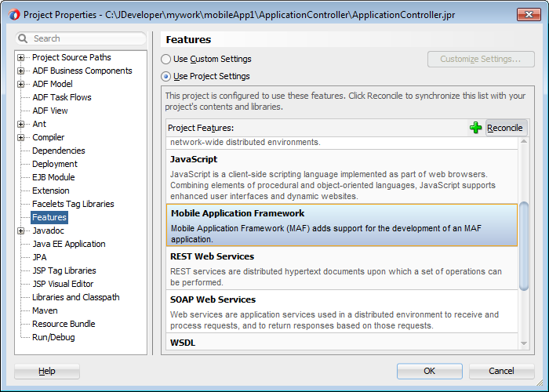Expand the Compiler tree node
Screen dimensions: 549x392
coord(21,138)
